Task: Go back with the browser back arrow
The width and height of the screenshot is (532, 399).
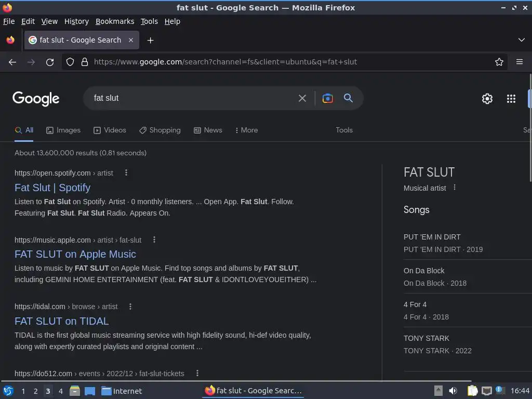Action: (12, 62)
